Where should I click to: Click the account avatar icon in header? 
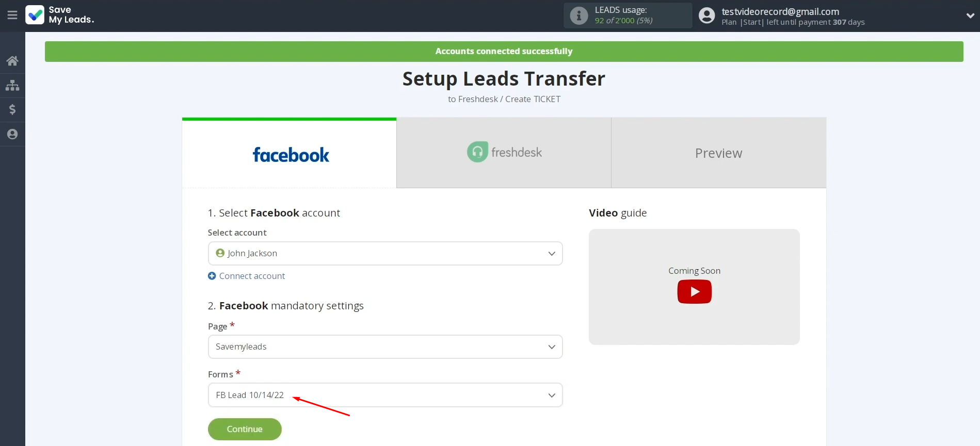click(707, 15)
